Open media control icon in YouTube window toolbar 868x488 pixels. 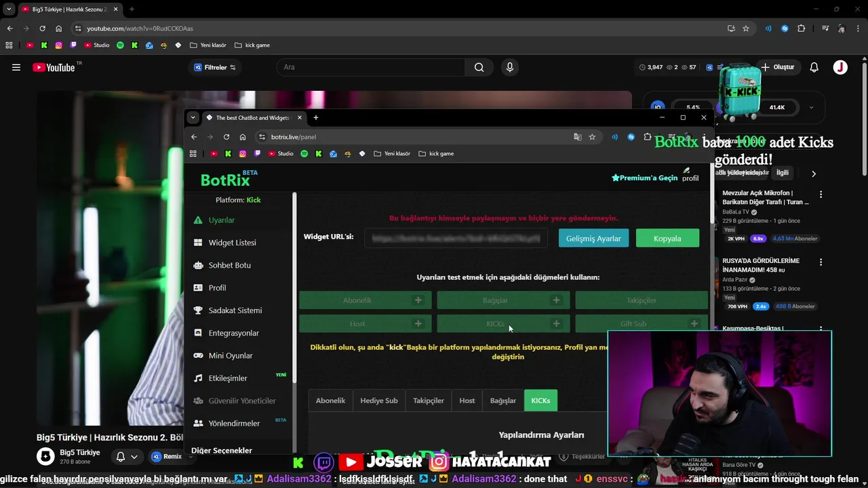825,28
